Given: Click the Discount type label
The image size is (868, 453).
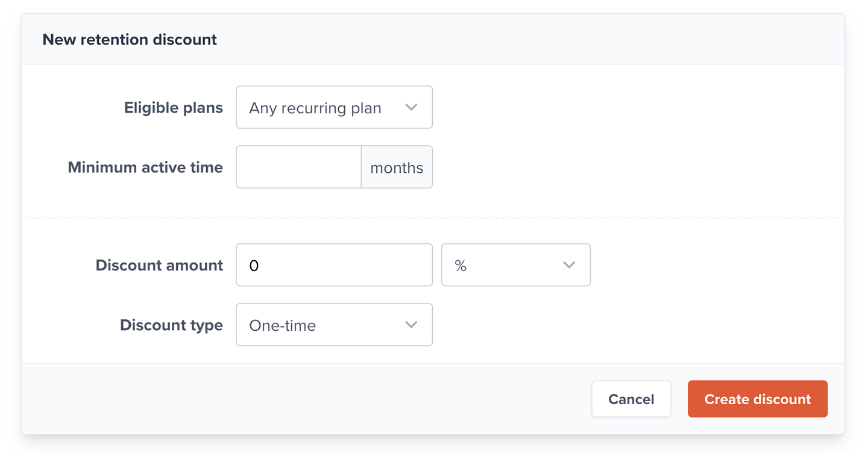Looking at the screenshot, I should 171,325.
